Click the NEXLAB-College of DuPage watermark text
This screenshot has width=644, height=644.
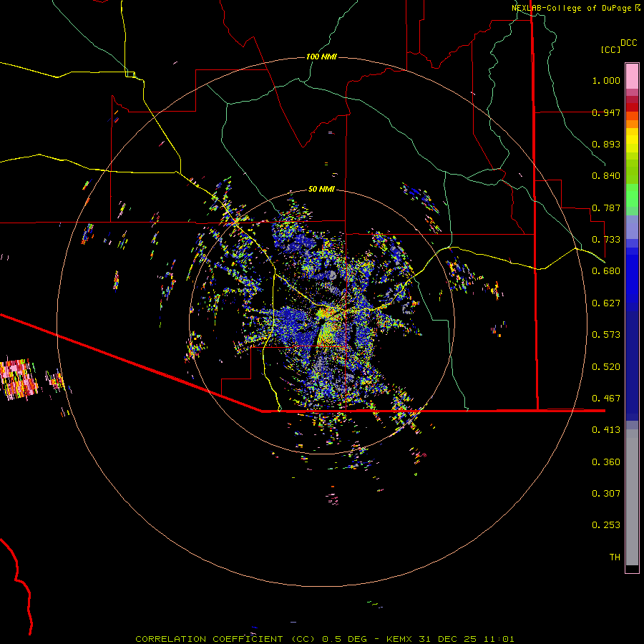coord(571,8)
